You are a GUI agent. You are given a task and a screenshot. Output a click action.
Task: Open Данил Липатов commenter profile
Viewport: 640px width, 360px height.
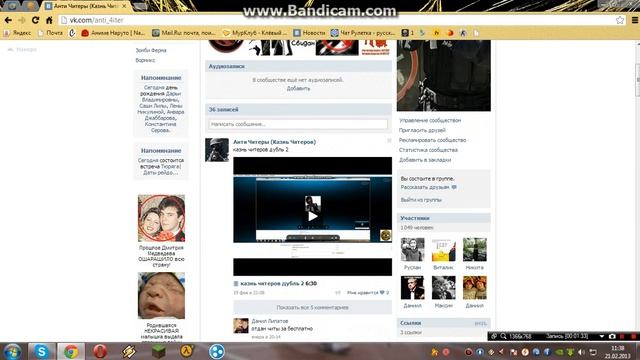coord(269,321)
